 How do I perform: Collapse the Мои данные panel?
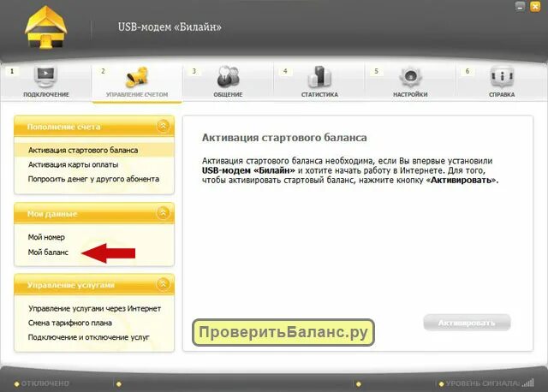(x=164, y=213)
